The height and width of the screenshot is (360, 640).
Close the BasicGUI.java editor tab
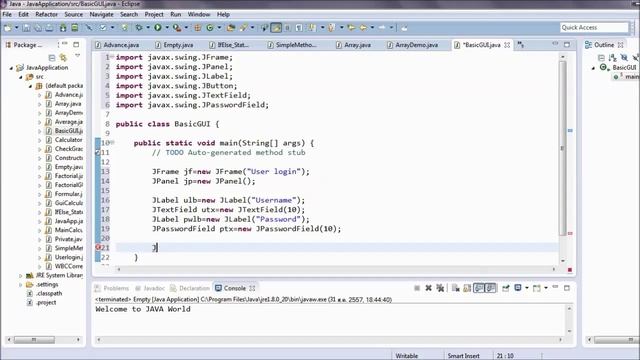[x=507, y=45]
